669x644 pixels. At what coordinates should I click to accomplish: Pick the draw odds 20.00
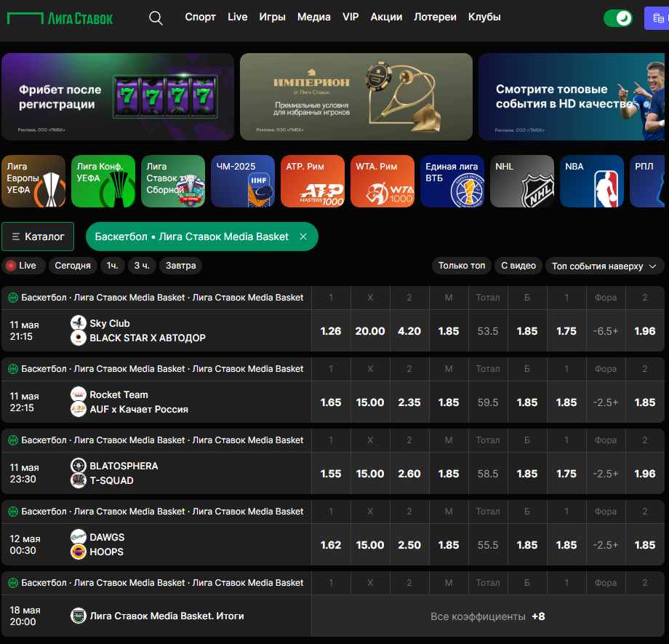pos(370,331)
